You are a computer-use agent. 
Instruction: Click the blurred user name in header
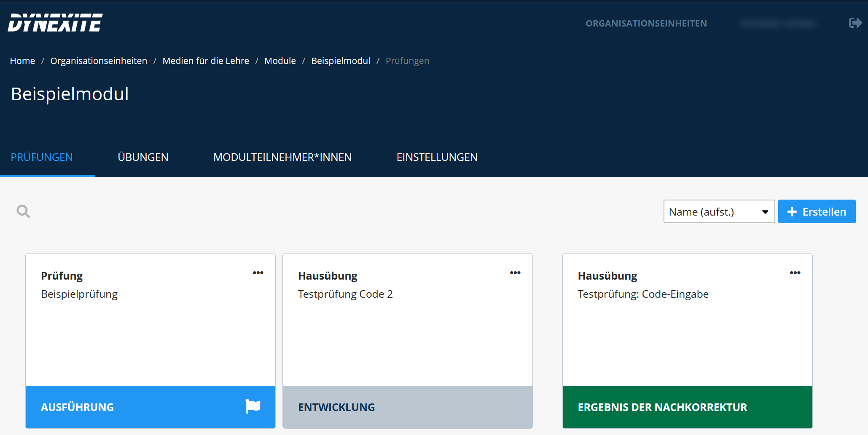[x=778, y=24]
